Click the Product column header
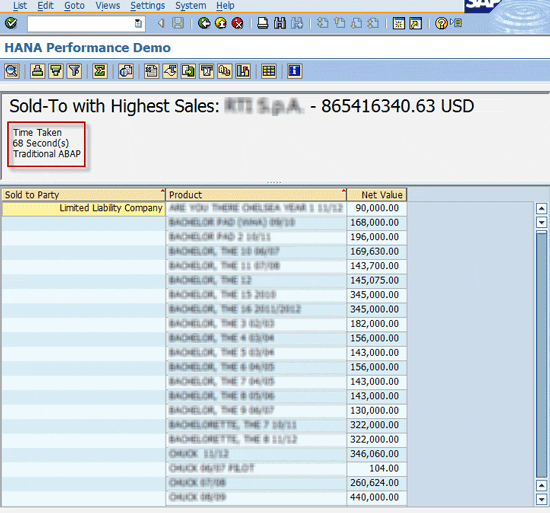Image resolution: width=550 pixels, height=513 pixels. point(256,195)
